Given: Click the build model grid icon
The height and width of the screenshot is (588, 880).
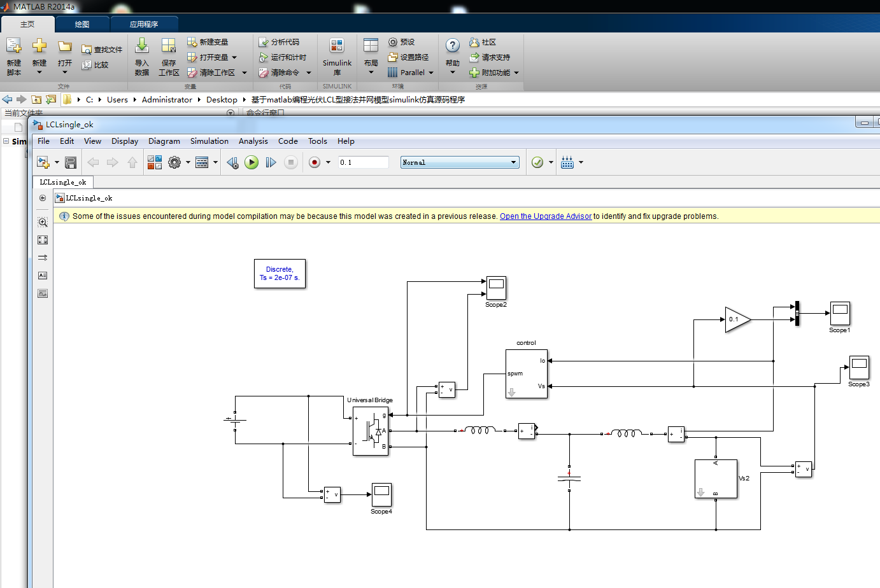Looking at the screenshot, I should (x=567, y=163).
